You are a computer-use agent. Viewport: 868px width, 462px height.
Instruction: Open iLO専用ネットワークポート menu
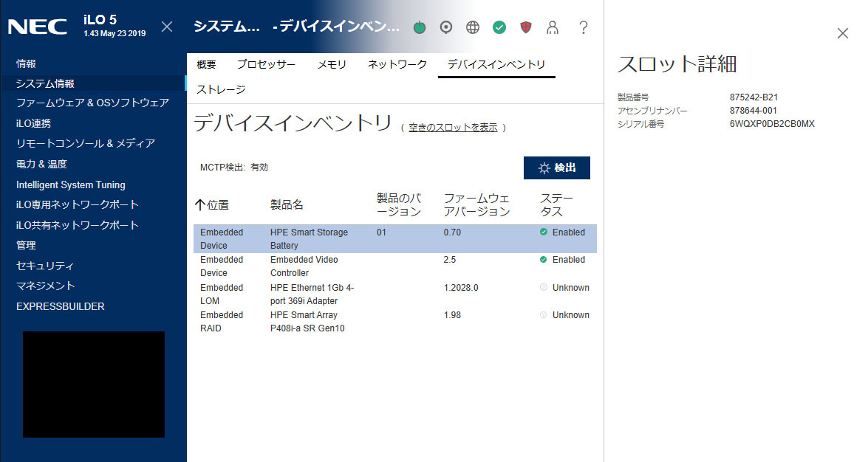77,204
